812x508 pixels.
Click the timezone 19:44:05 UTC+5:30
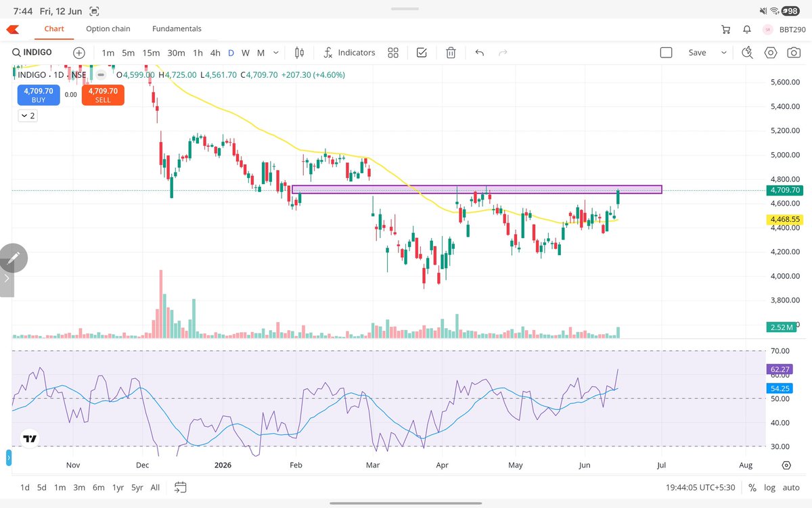pos(702,488)
